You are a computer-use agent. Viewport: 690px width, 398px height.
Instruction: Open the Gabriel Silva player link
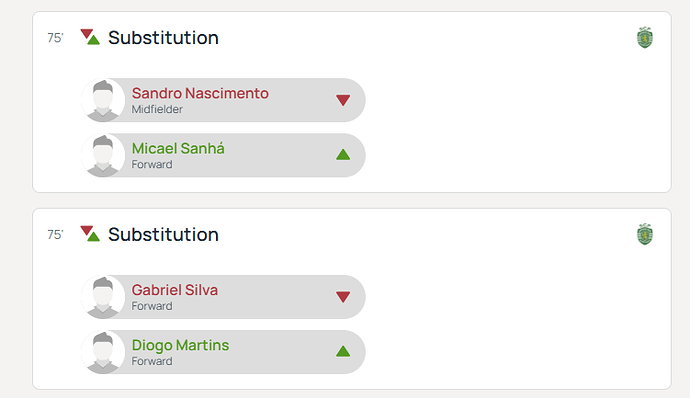click(175, 290)
